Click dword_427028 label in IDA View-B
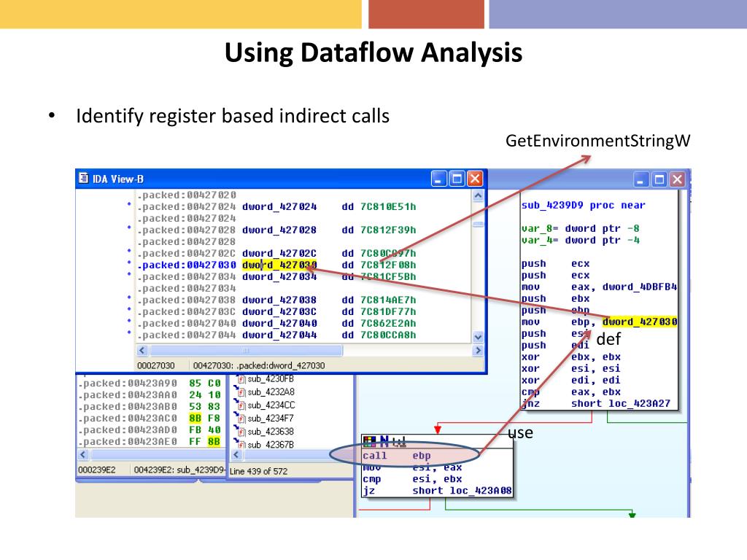The height and width of the screenshot is (560, 747). pyautogui.click(x=279, y=230)
